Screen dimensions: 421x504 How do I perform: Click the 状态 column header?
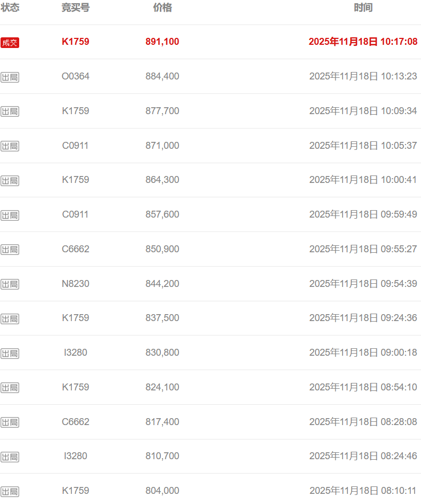(10, 7)
